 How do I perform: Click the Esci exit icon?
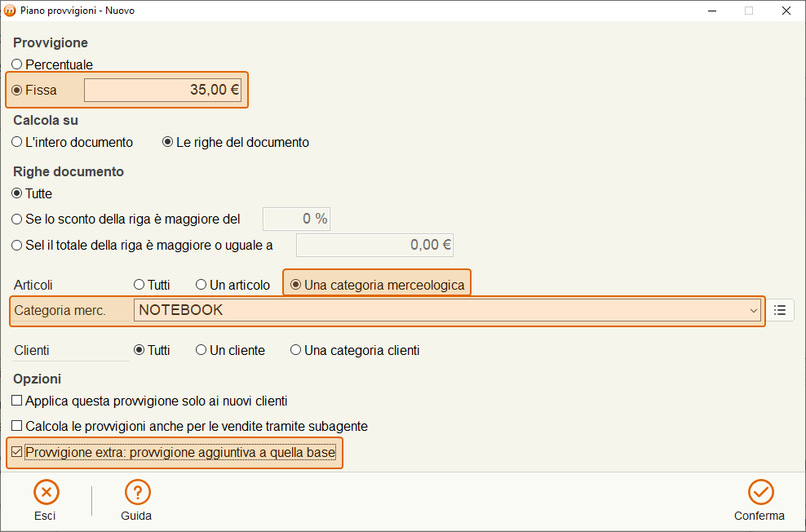click(46, 493)
